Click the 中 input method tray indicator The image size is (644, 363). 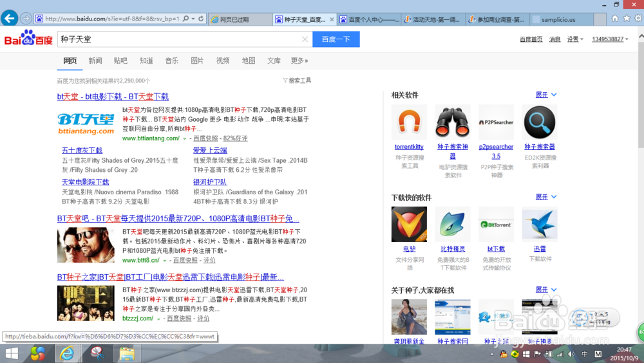[585, 354]
